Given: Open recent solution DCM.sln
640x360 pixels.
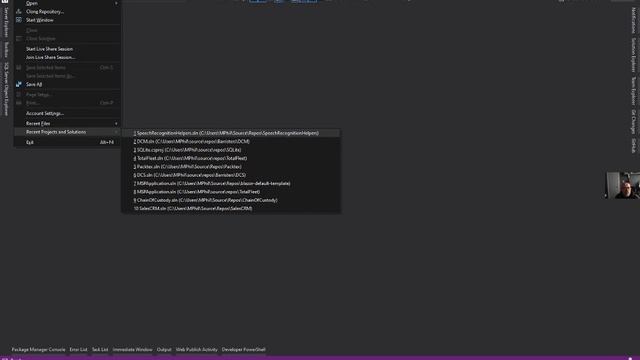Looking at the screenshot, I should [x=231, y=142].
